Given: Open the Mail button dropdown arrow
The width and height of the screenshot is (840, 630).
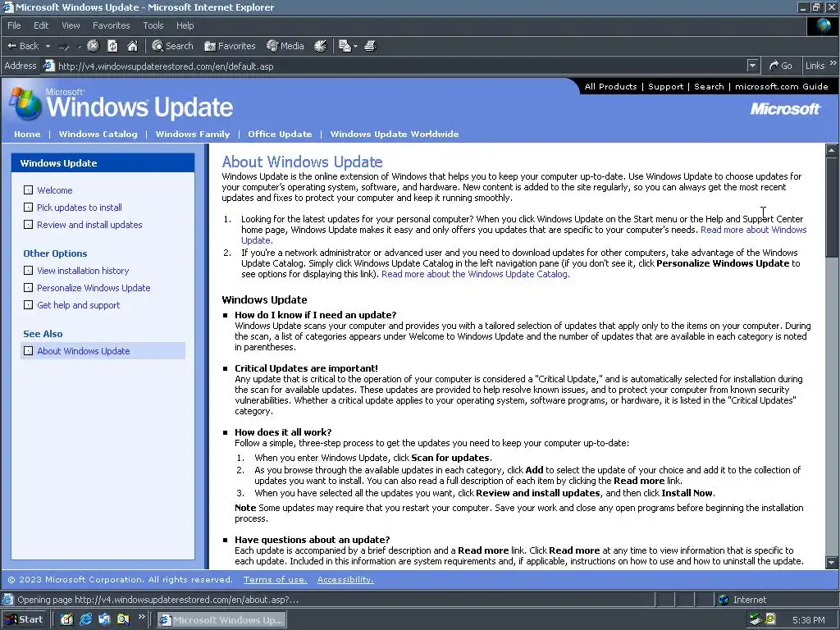Looking at the screenshot, I should [355, 46].
